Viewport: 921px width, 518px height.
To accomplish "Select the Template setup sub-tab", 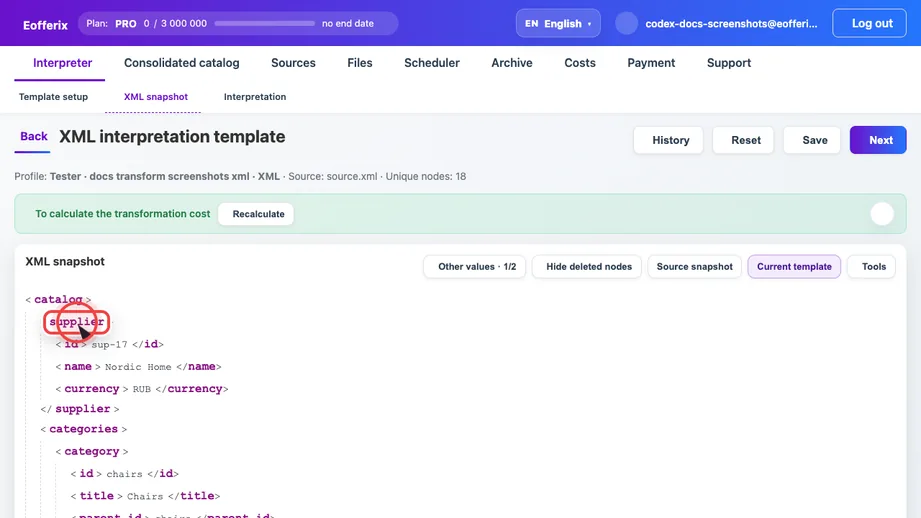I will pos(53,97).
